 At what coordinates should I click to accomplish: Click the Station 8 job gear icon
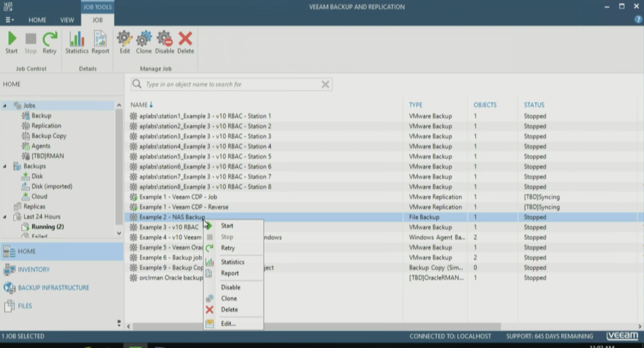pos(133,187)
